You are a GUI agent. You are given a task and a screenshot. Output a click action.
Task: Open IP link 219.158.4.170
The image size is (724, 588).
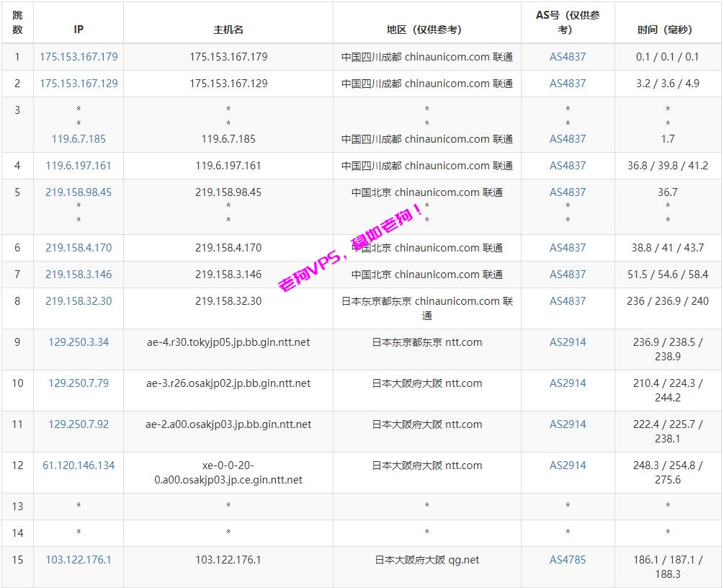click(x=79, y=248)
